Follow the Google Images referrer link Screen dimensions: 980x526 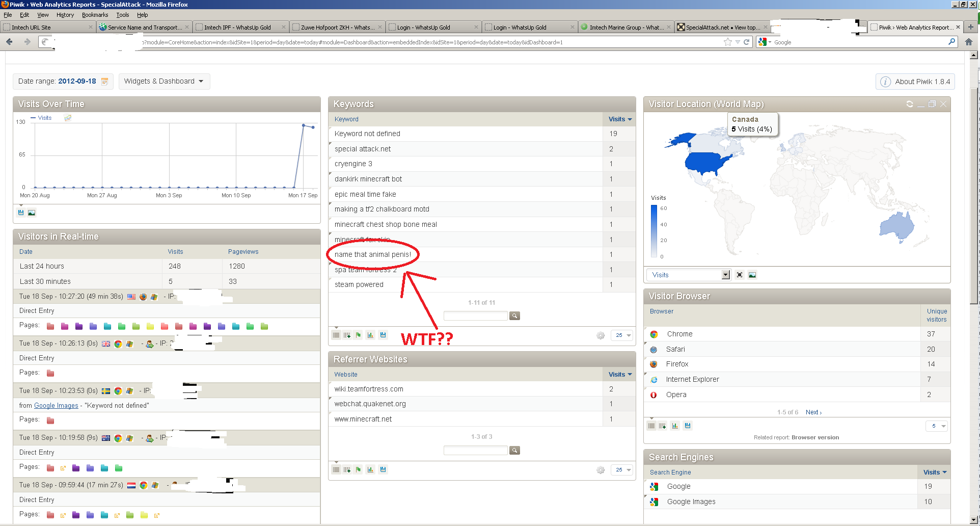coord(56,406)
